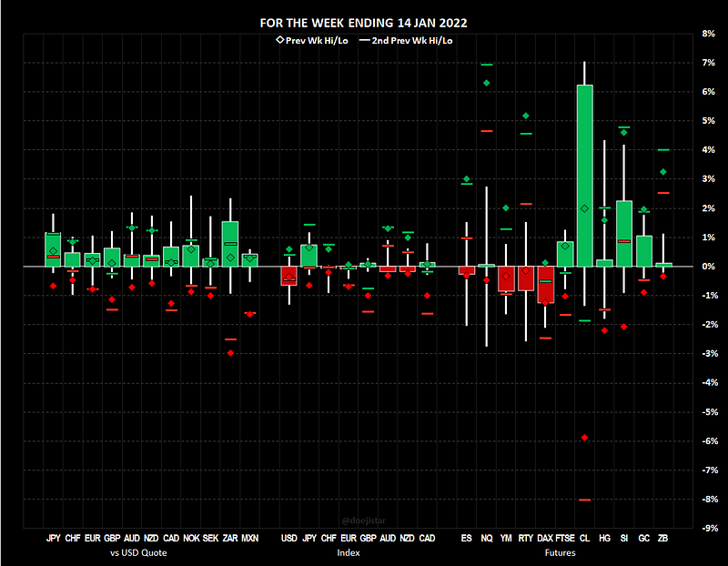Screen dimensions: 728x566
Task: Click the 0% label on the y-axis
Action: [708, 267]
